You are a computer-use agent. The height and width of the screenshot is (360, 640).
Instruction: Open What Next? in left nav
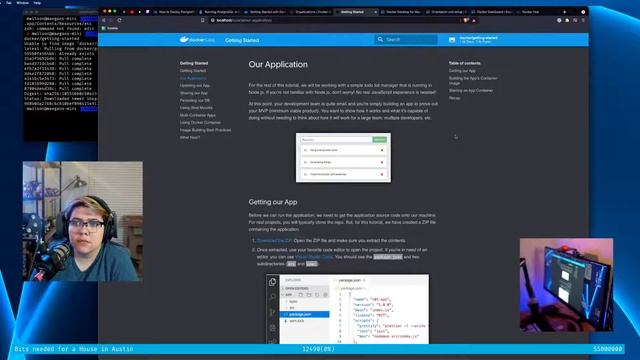point(190,138)
